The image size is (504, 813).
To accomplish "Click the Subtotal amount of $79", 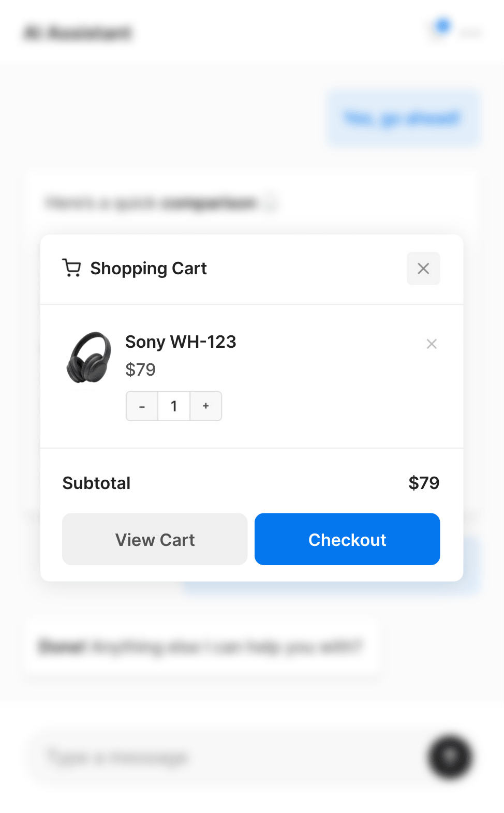I will click(x=424, y=483).
